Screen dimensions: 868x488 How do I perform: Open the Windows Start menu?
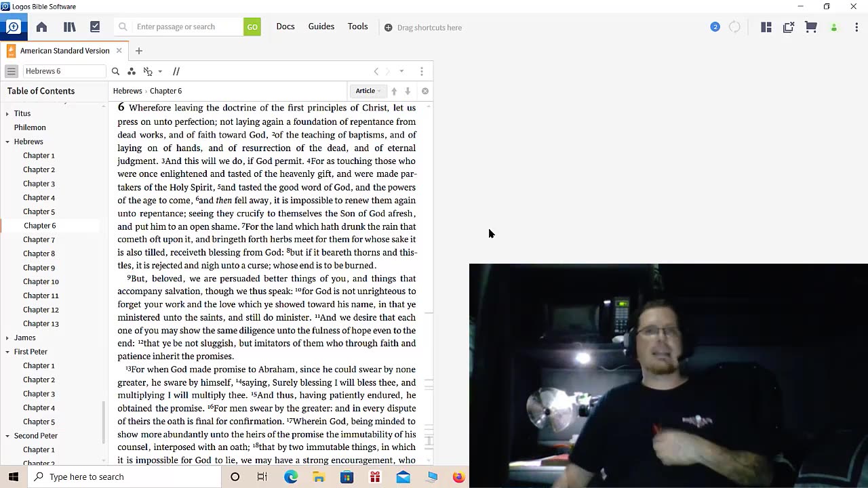pos(14,477)
